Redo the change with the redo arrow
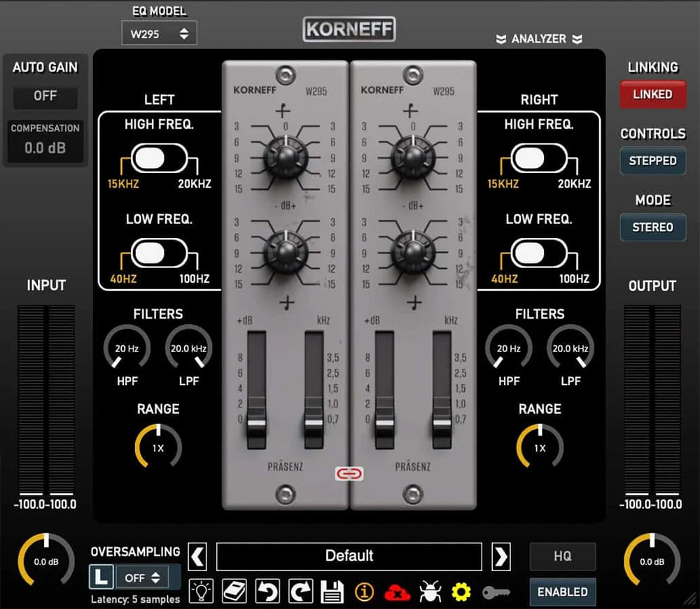The width and height of the screenshot is (700, 609). [x=300, y=591]
